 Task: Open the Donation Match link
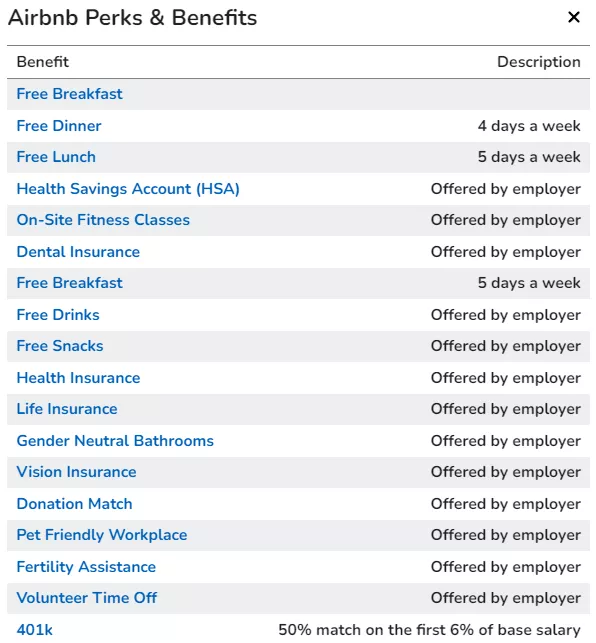tap(74, 504)
